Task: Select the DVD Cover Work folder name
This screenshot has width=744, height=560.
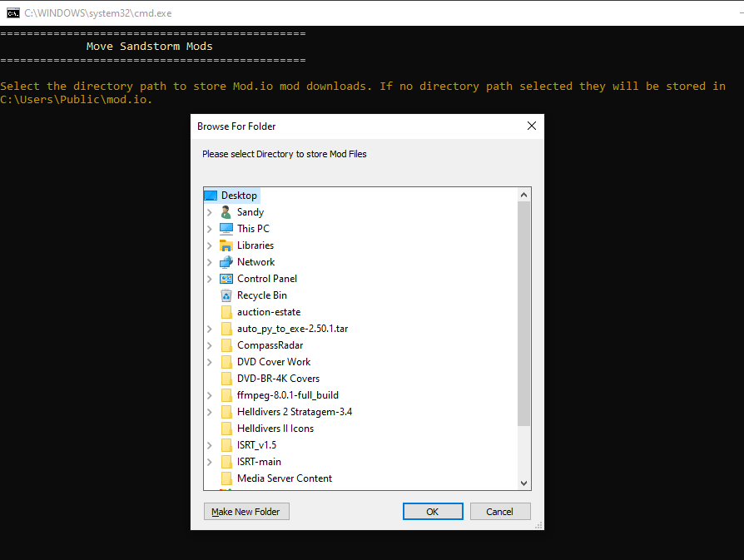Action: point(274,362)
